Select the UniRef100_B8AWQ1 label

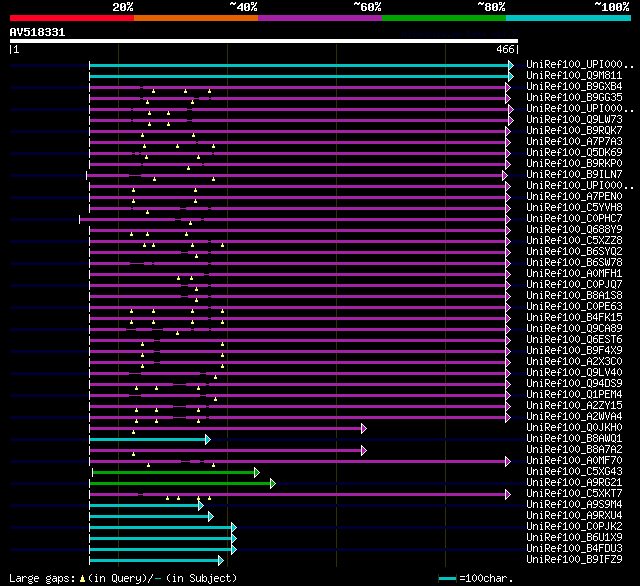pos(574,439)
